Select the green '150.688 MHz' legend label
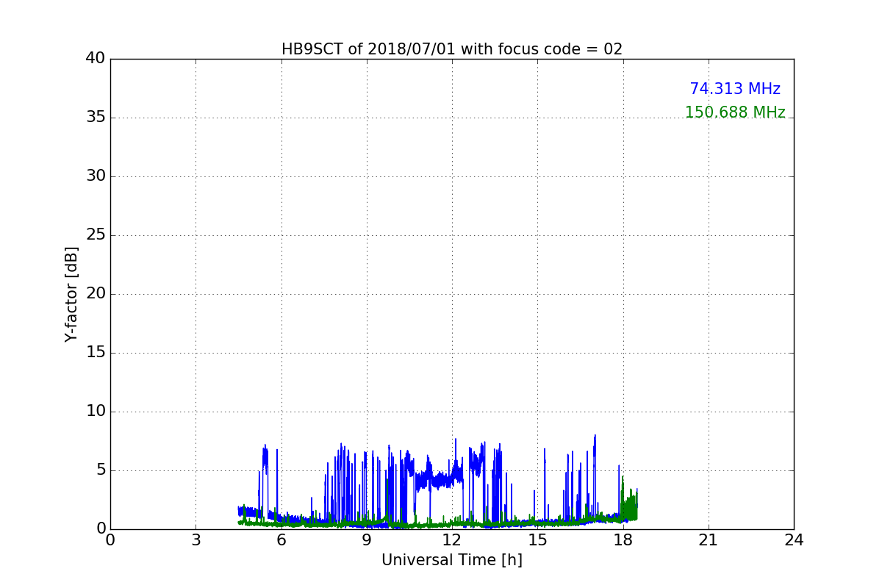 tap(735, 112)
